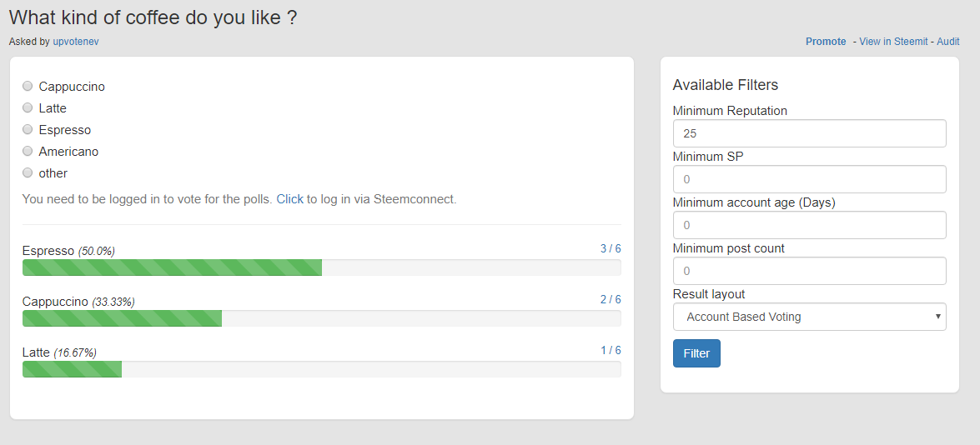This screenshot has width=980, height=445.
Task: Click the 'Click' login link for Steemconnect
Action: 289,199
